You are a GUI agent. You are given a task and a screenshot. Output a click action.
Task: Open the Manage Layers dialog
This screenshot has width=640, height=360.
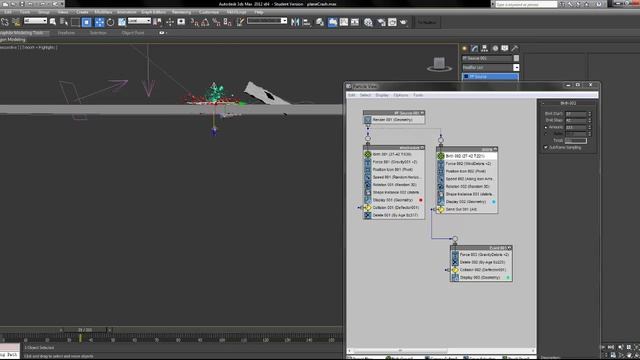pos(320,22)
